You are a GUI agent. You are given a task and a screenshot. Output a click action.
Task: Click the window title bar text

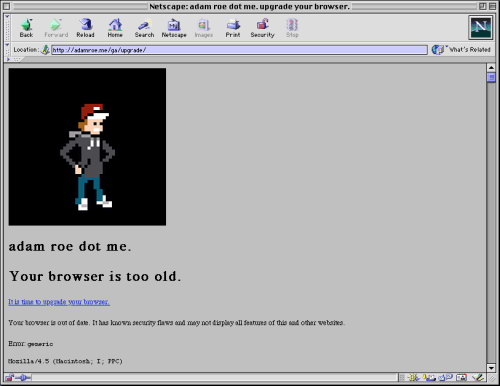(249, 6)
